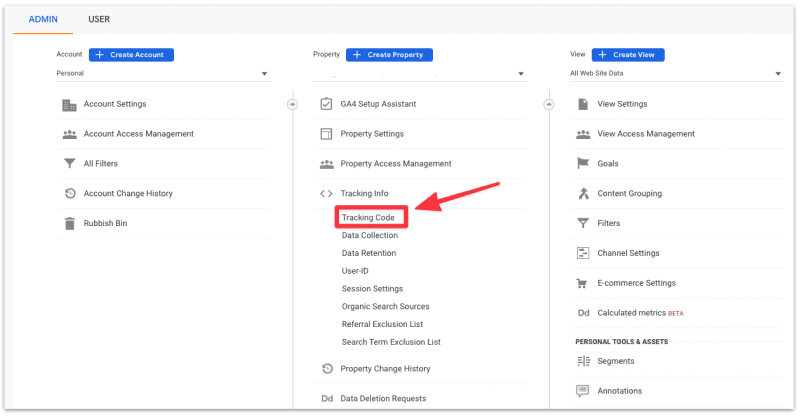
Task: Click the Account Settings building icon
Action: pyautogui.click(x=69, y=104)
